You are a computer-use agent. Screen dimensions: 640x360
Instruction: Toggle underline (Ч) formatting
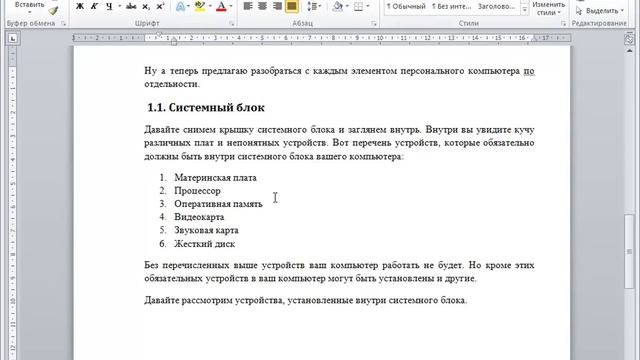pos(109,6)
